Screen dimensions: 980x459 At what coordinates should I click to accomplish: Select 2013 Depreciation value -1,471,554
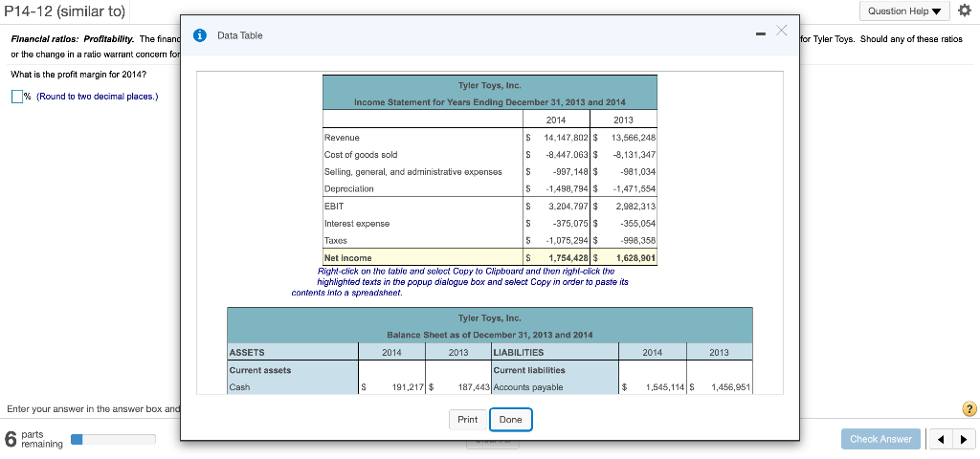(x=635, y=188)
